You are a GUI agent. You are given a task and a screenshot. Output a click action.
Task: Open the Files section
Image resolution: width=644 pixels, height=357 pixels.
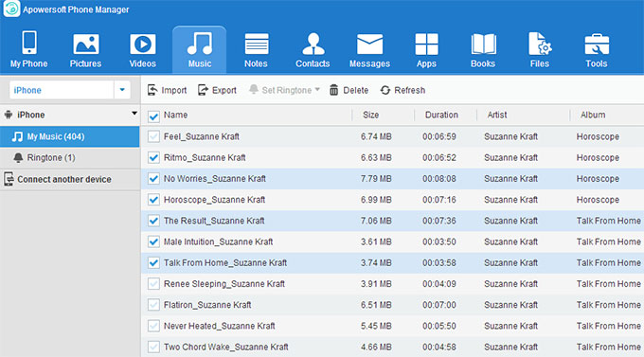click(x=540, y=49)
